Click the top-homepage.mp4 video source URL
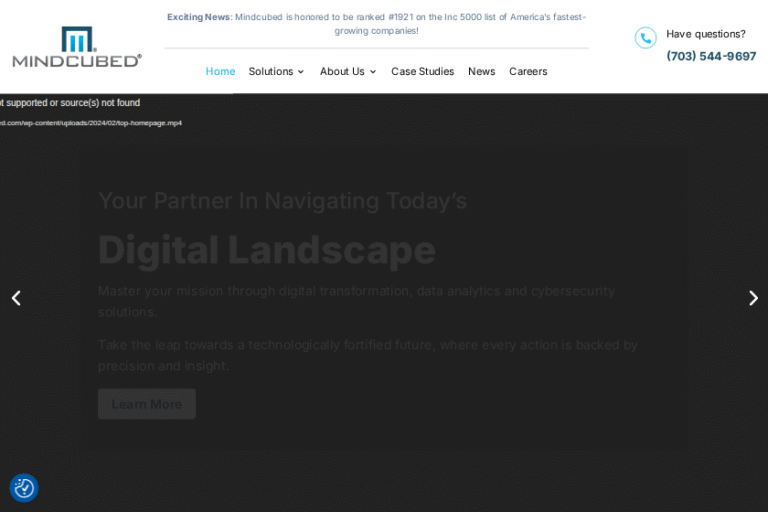768x512 pixels. [x=90, y=123]
